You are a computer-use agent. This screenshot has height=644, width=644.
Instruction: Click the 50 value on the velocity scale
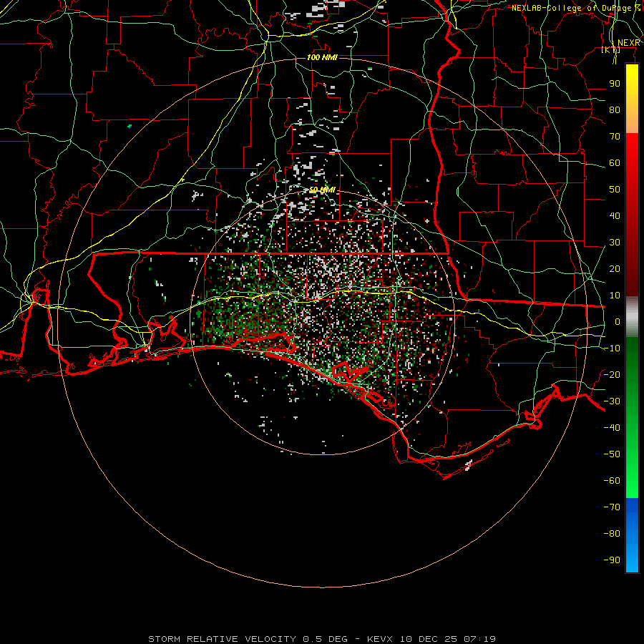pyautogui.click(x=615, y=190)
